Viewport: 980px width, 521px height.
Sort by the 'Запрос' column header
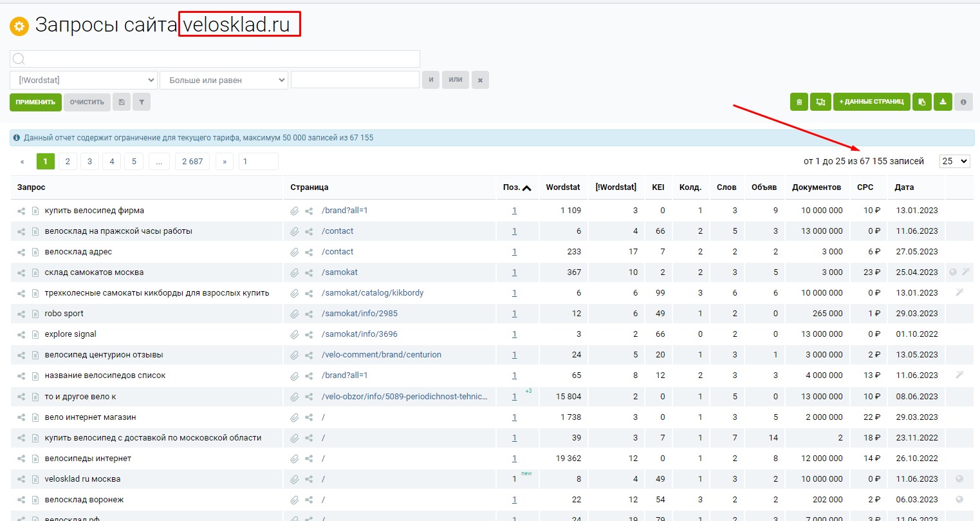tap(32, 187)
